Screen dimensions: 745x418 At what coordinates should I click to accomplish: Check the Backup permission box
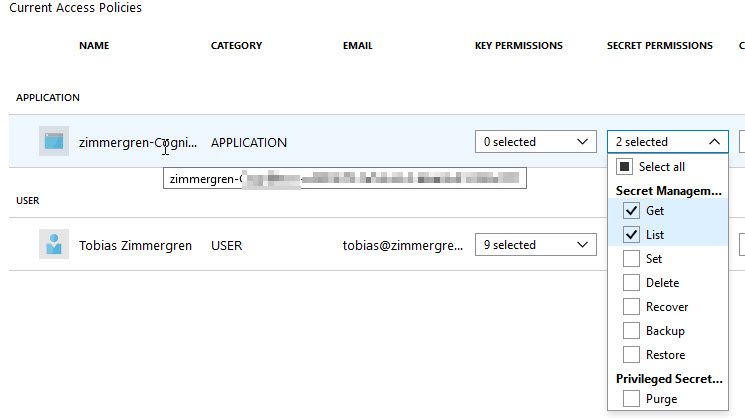[631, 331]
